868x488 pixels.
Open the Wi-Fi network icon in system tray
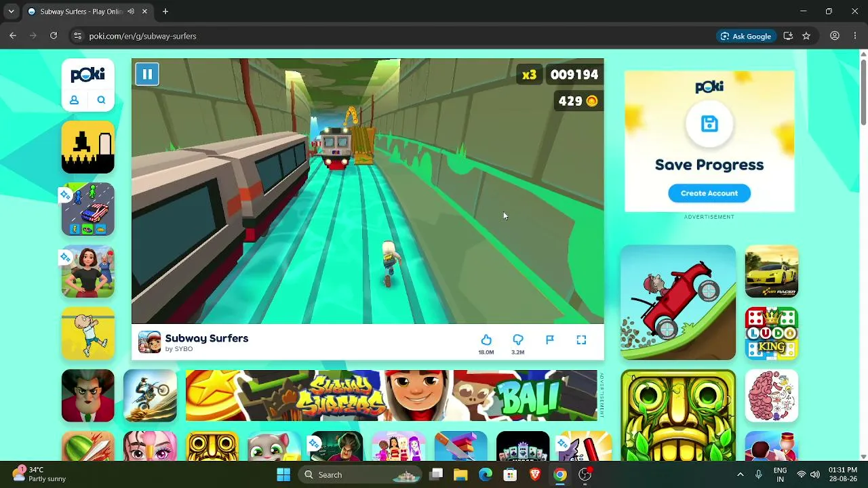802,474
